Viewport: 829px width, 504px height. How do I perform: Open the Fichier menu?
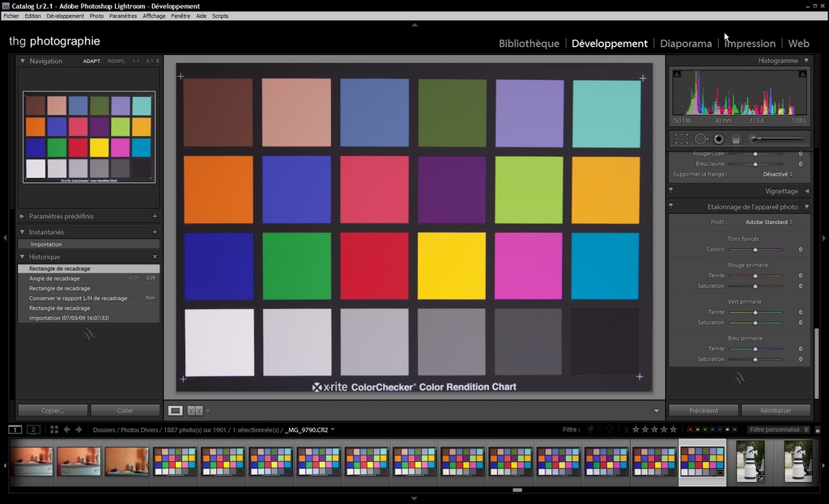11,16
